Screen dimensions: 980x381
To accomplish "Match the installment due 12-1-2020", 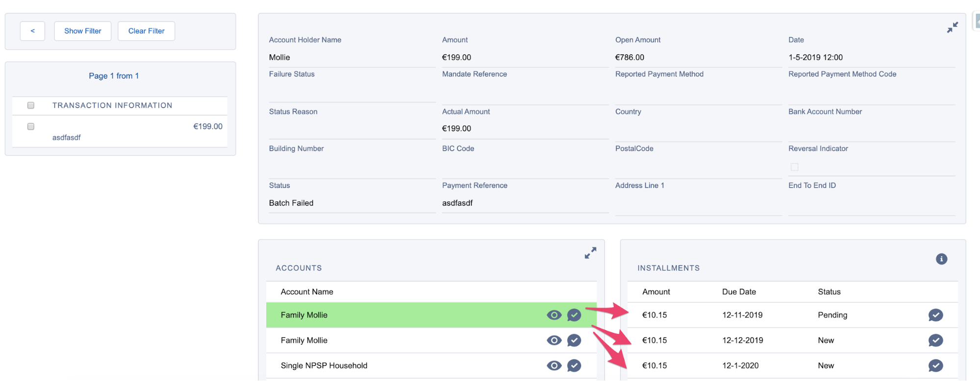I will click(935, 365).
